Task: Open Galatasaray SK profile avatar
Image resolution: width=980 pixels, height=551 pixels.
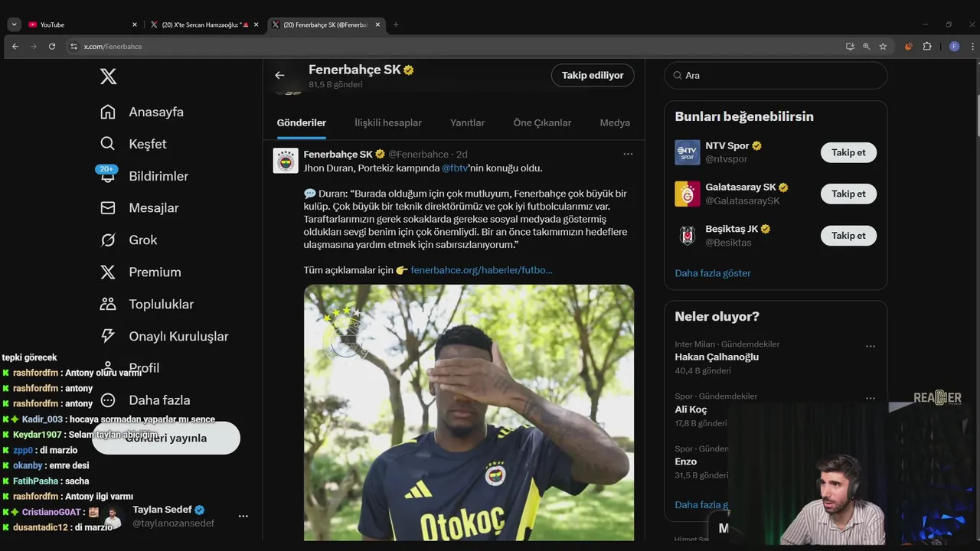Action: click(688, 194)
